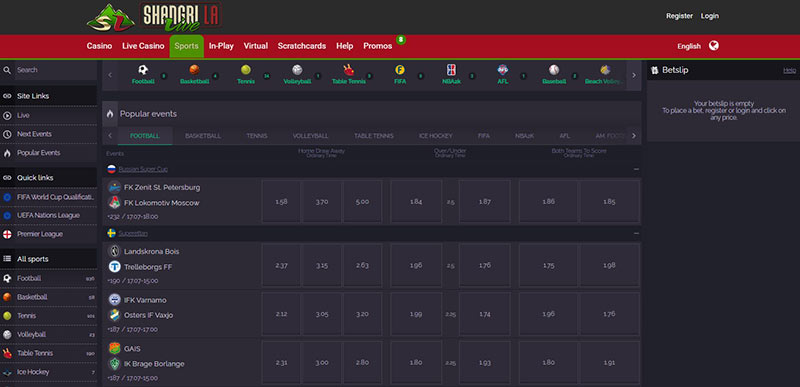
Task: Click the Shangri La Live logo
Action: tap(155, 17)
